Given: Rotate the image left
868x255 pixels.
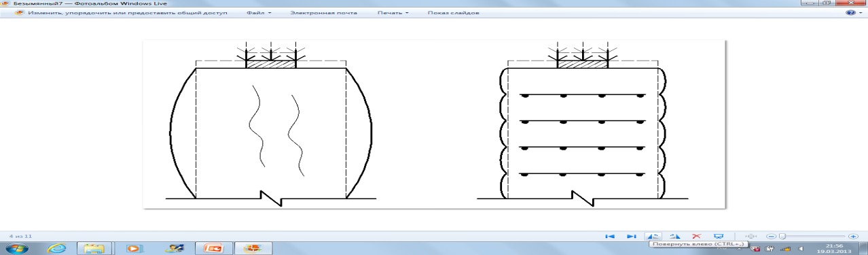Looking at the screenshot, I should coord(653,236).
